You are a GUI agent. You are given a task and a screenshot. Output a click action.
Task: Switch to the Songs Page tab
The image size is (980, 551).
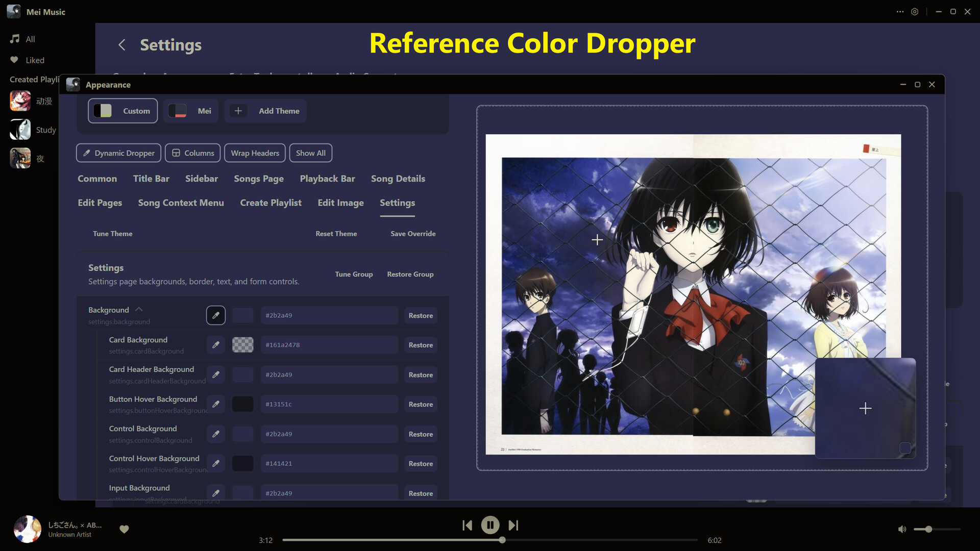(x=259, y=179)
